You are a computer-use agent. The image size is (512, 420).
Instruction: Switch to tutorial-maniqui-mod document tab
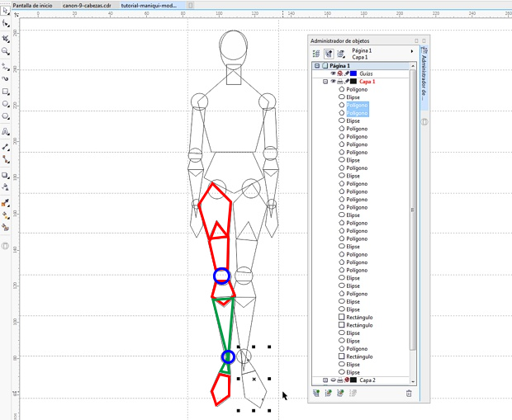149,6
